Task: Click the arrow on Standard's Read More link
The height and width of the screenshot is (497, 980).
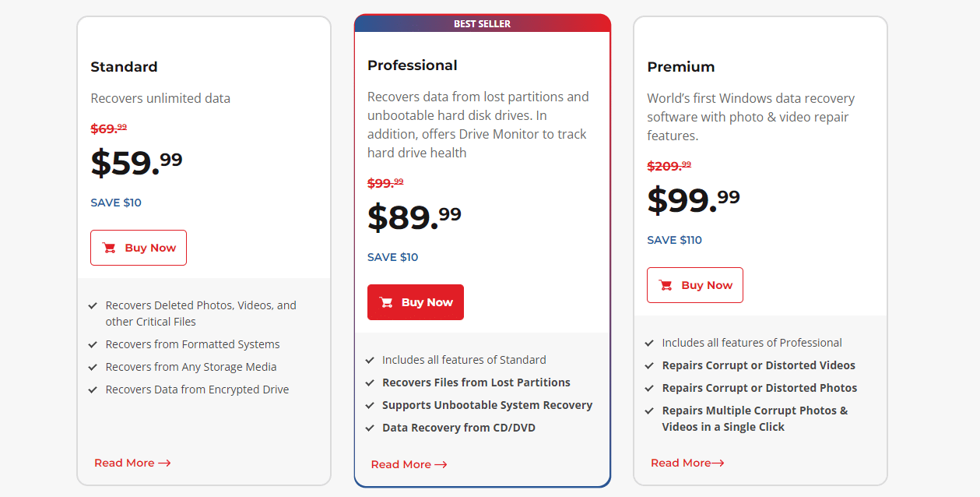Action: (163, 463)
